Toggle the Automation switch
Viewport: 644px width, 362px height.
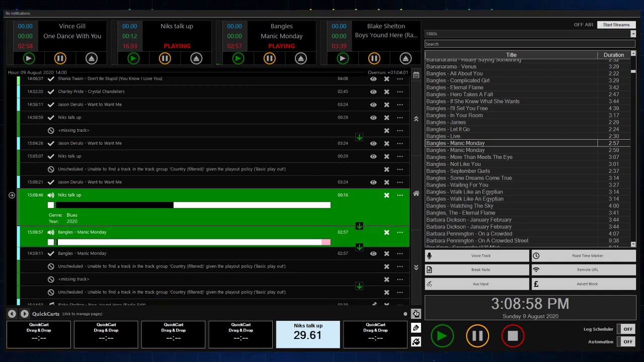pos(626,342)
